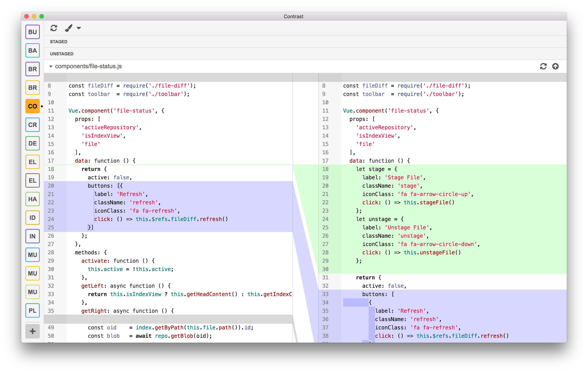Click 'let stage = {' in right pane

click(377, 169)
